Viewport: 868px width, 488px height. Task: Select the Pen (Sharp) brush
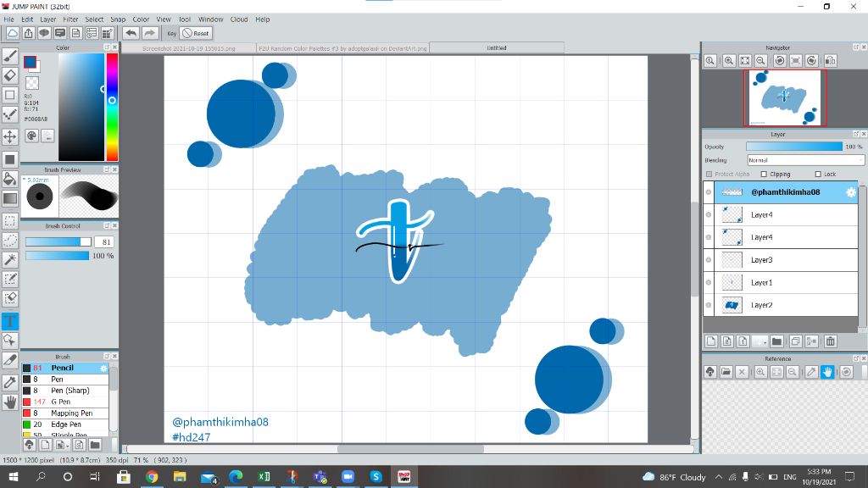point(65,391)
